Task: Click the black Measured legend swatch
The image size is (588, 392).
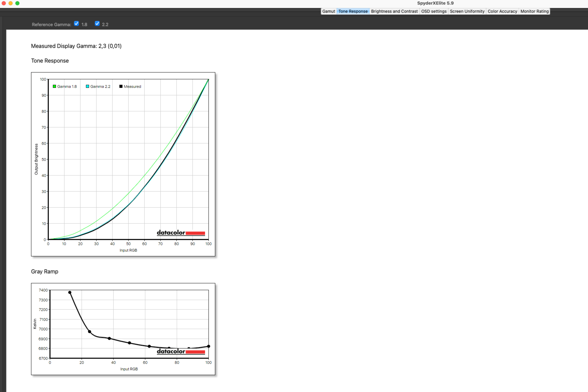Action: point(121,86)
